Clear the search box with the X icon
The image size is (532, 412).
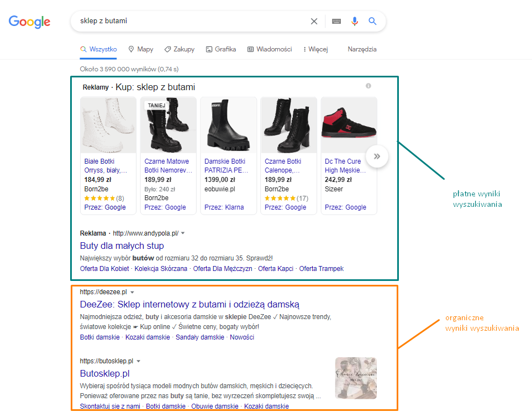(314, 22)
